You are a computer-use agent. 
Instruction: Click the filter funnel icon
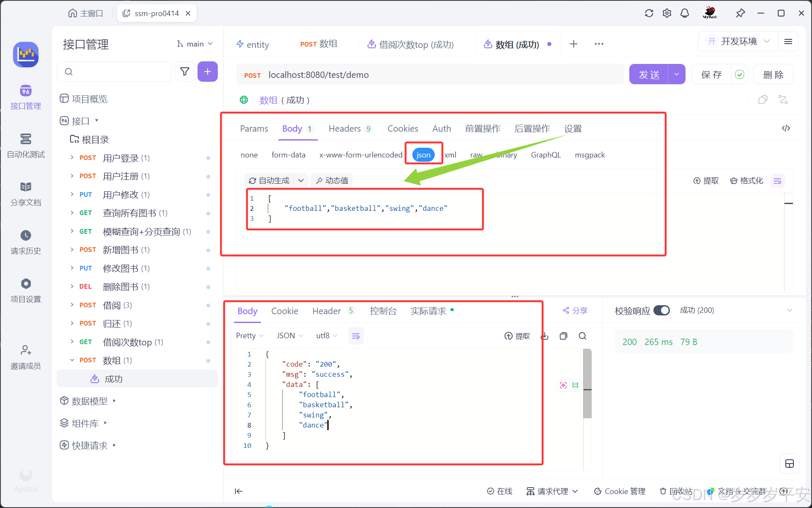click(x=185, y=72)
